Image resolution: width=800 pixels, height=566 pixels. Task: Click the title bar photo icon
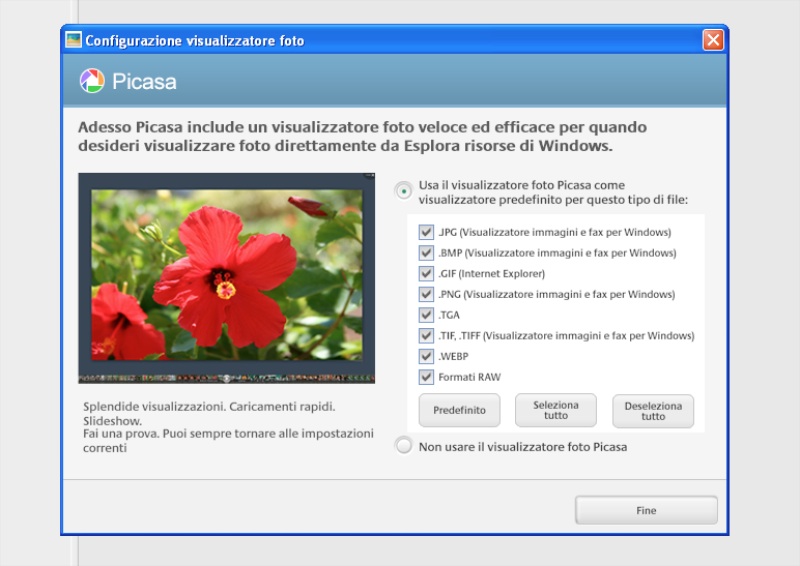click(73, 40)
